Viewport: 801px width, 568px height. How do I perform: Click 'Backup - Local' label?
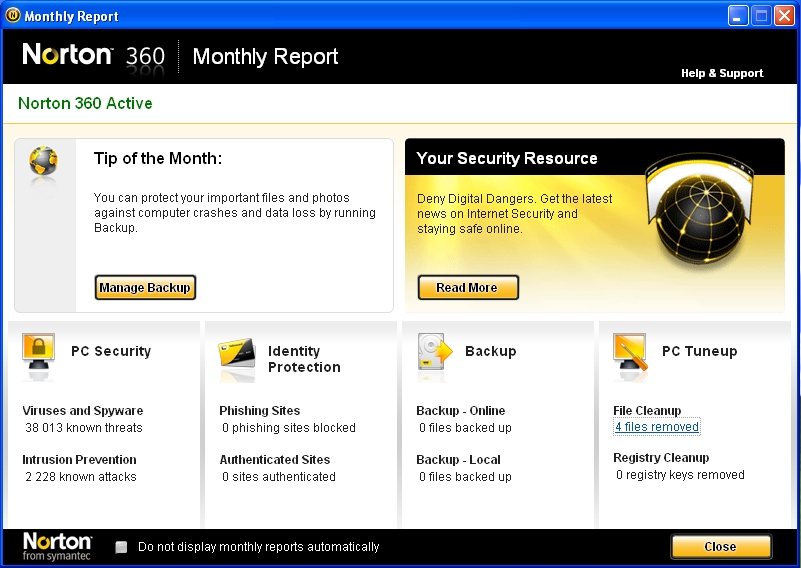point(458,460)
